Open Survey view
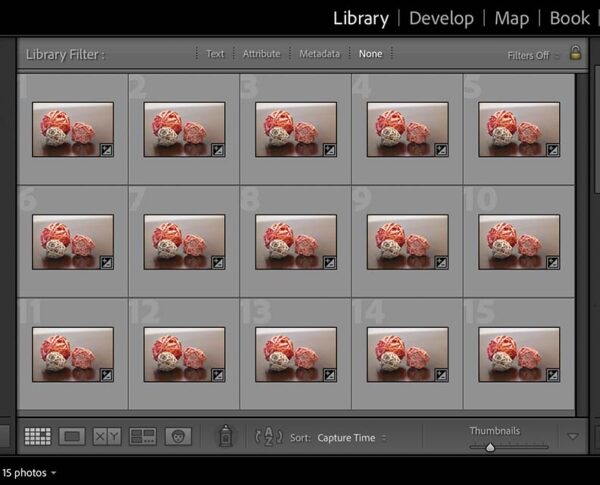 click(143, 436)
